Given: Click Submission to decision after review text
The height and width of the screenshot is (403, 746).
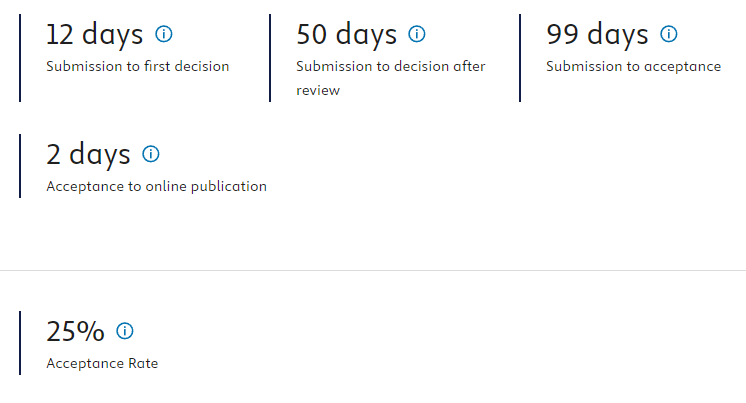Looking at the screenshot, I should [x=391, y=78].
